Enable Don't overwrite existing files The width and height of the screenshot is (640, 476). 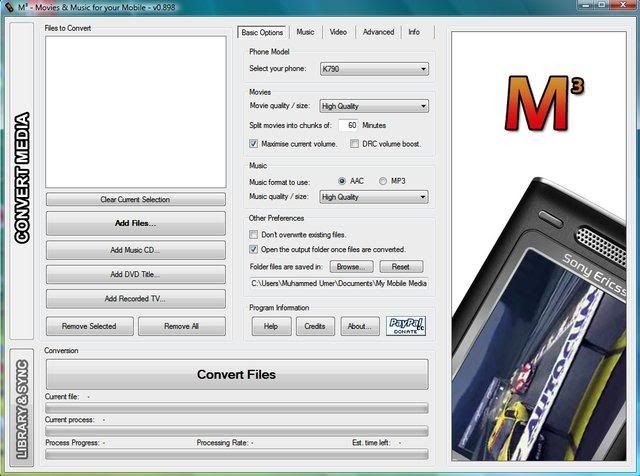click(x=253, y=234)
